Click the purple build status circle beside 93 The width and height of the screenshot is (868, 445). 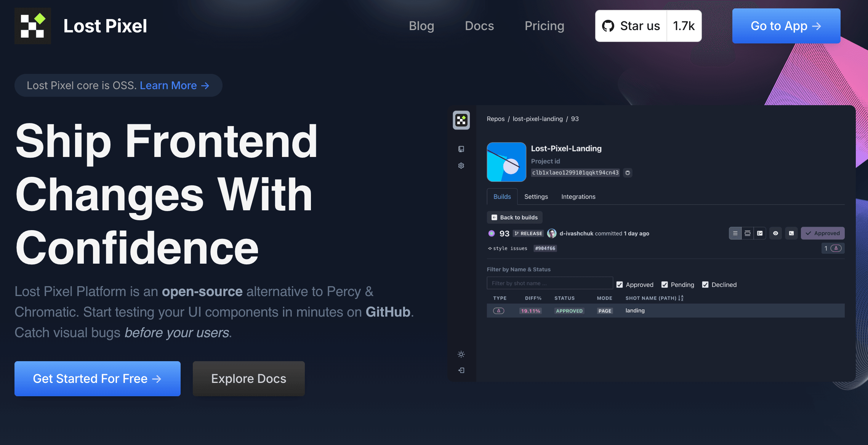point(492,233)
